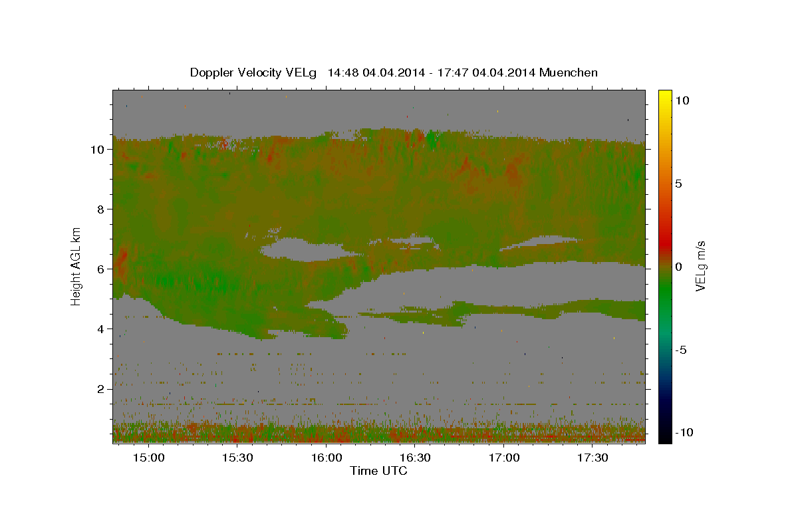Image resolution: width=798 pixels, height=532 pixels.
Task: Click the 17:00 time axis label
Action: 504,458
